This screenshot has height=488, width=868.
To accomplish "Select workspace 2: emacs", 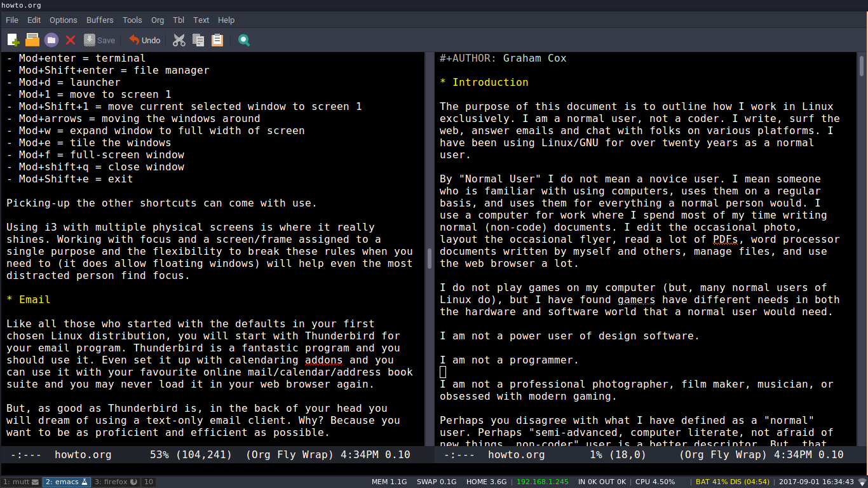I will pos(66,482).
